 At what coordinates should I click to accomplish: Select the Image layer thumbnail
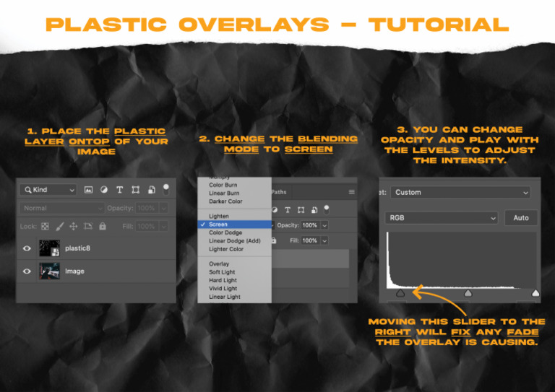pyautogui.click(x=49, y=271)
